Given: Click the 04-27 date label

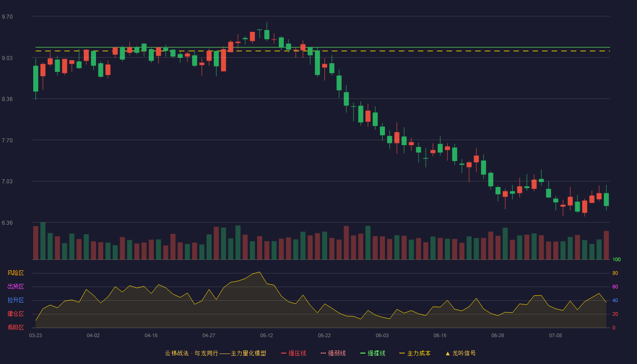Looking at the screenshot, I should pos(209,335).
